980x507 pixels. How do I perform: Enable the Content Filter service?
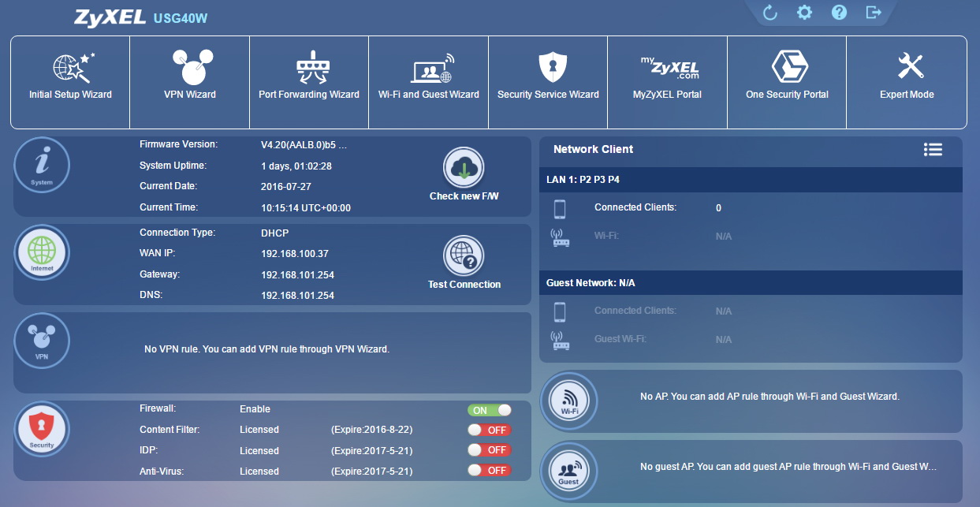pyautogui.click(x=489, y=430)
